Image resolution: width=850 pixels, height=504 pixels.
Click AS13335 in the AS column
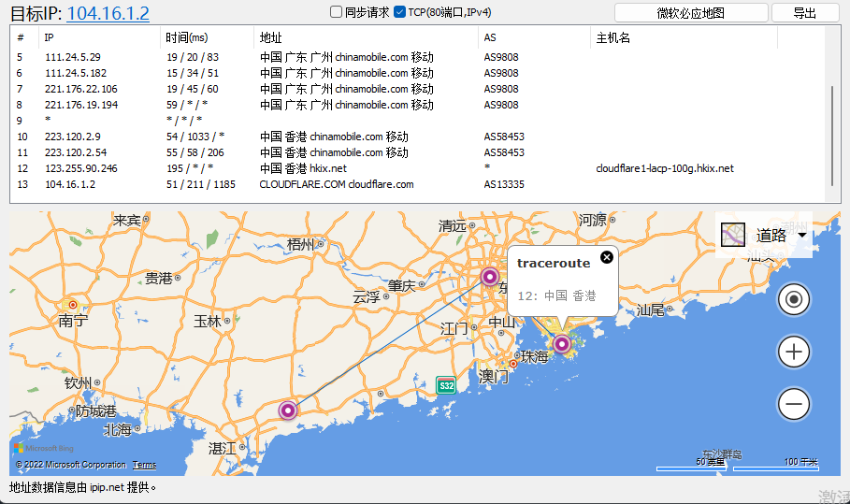pyautogui.click(x=504, y=184)
